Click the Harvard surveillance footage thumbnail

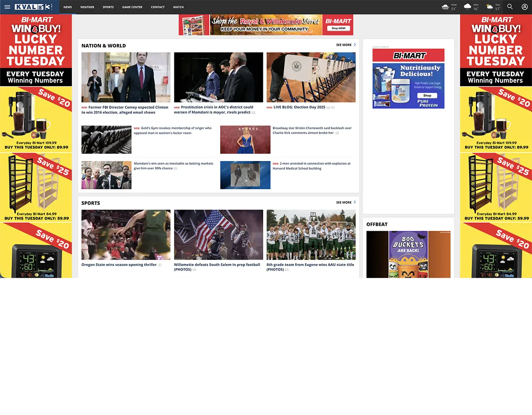pos(245,175)
